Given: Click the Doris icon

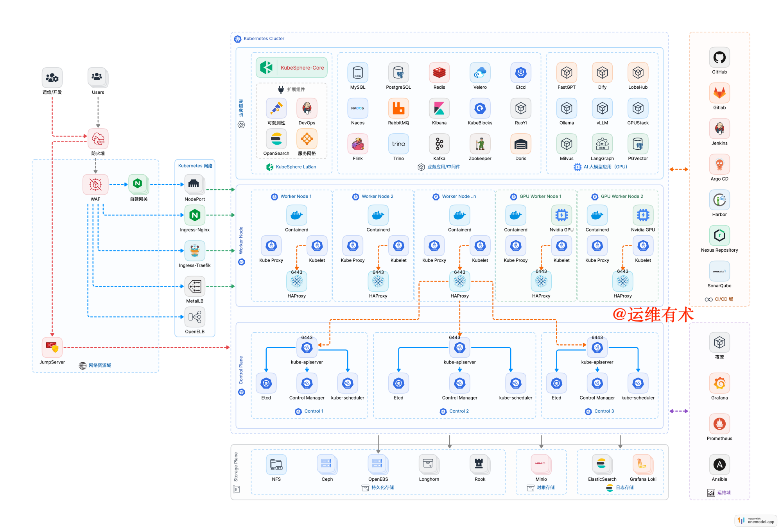Looking at the screenshot, I should (x=520, y=144).
